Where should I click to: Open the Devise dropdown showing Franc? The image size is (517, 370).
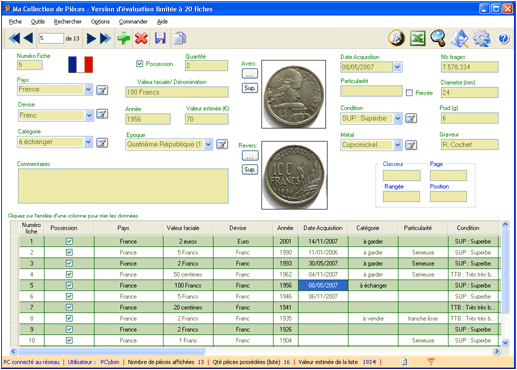pyautogui.click(x=89, y=115)
